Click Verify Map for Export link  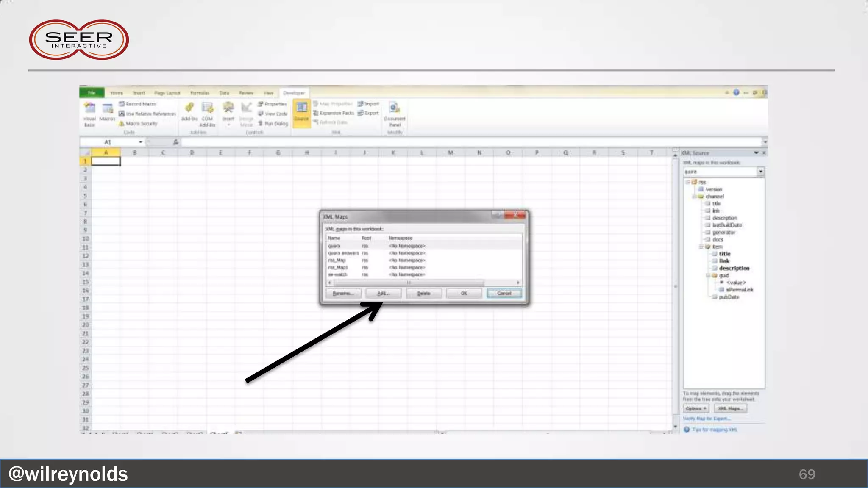coord(707,419)
